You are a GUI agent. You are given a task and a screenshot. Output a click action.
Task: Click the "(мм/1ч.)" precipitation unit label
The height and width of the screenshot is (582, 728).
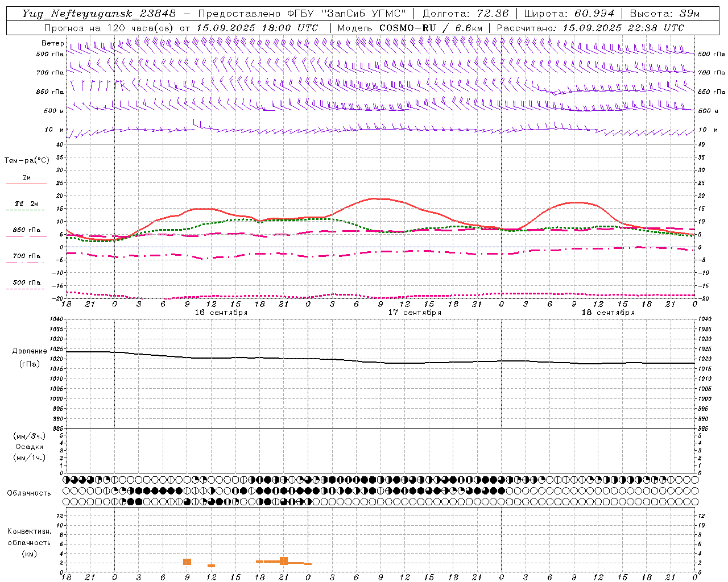pyautogui.click(x=30, y=458)
